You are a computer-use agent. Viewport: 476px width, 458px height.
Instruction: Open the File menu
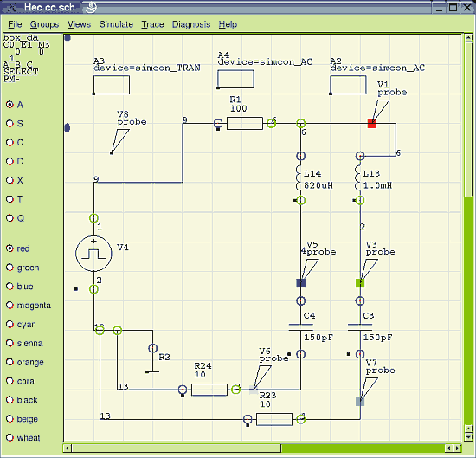pos(15,24)
